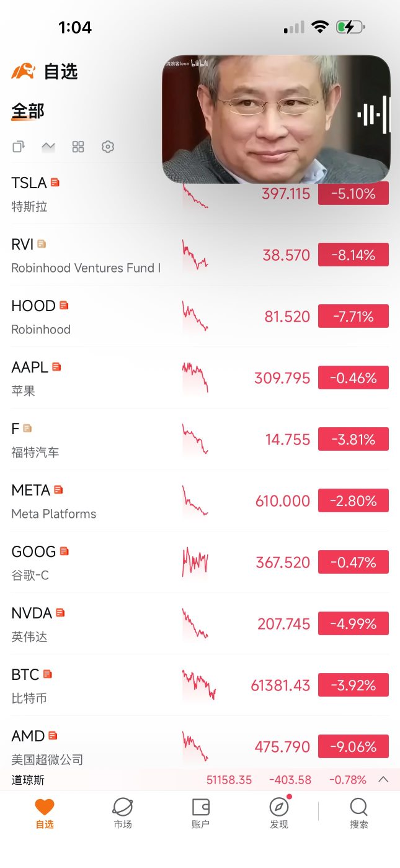Toggle AMD -9.06% change badge
The height and width of the screenshot is (868, 400).
click(x=353, y=746)
